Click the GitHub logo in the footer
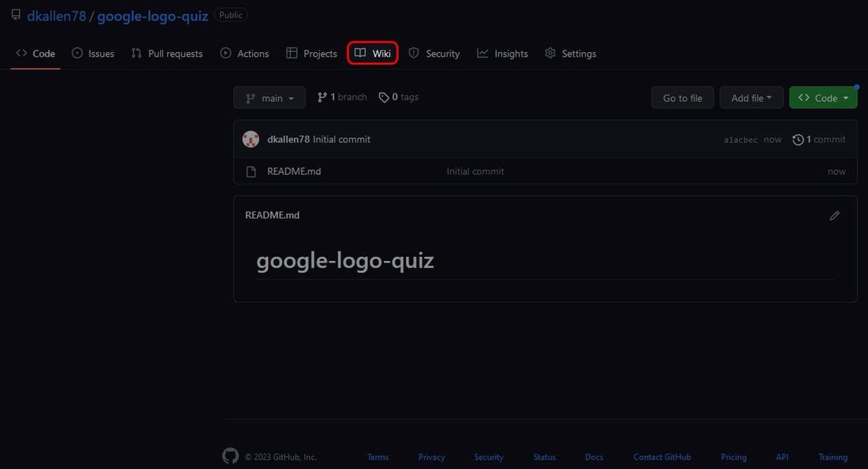 pyautogui.click(x=230, y=455)
